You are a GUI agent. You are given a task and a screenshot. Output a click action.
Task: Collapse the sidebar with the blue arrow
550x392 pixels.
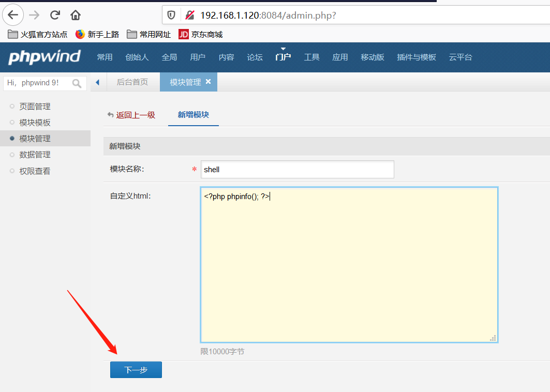98,82
